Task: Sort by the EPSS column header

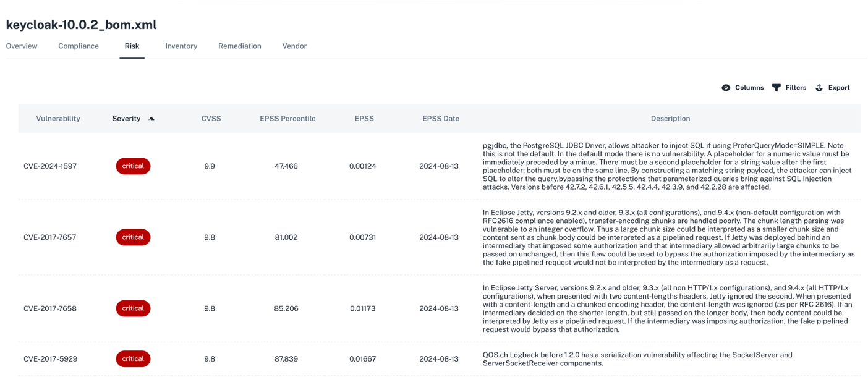Action: tap(364, 119)
